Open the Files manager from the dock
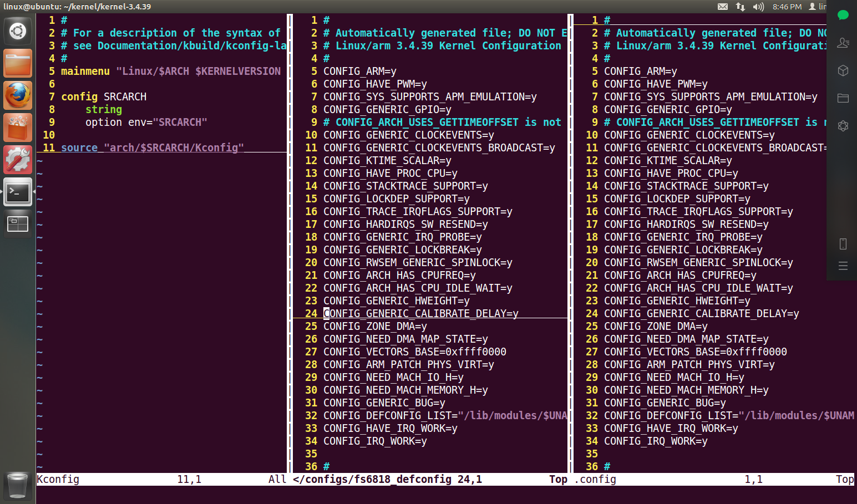Image resolution: width=857 pixels, height=504 pixels. (17, 63)
